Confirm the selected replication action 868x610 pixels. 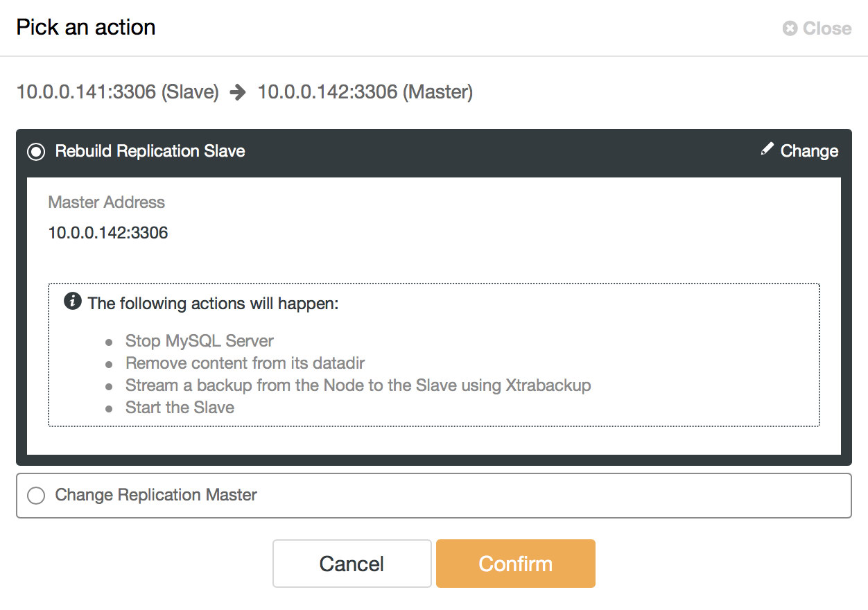(516, 564)
